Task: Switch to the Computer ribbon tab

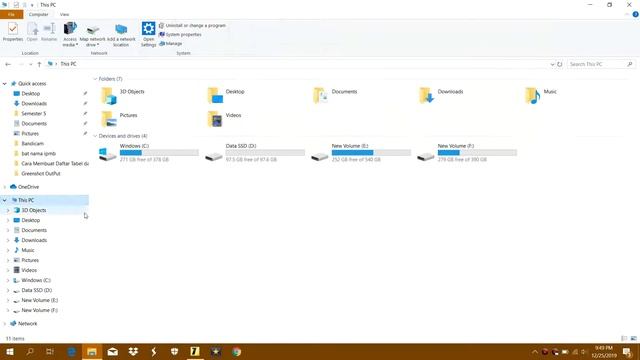Action: [38, 14]
